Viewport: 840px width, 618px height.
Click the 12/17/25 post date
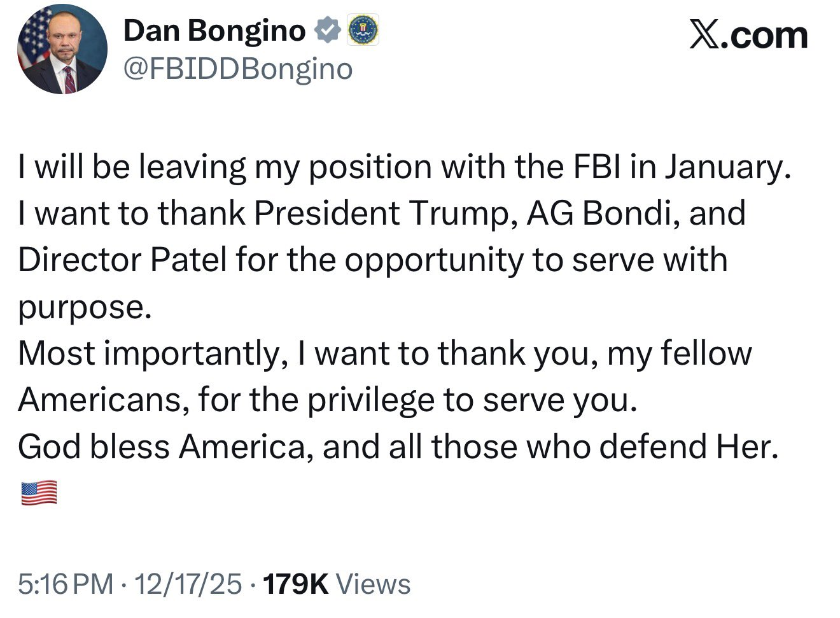188,584
